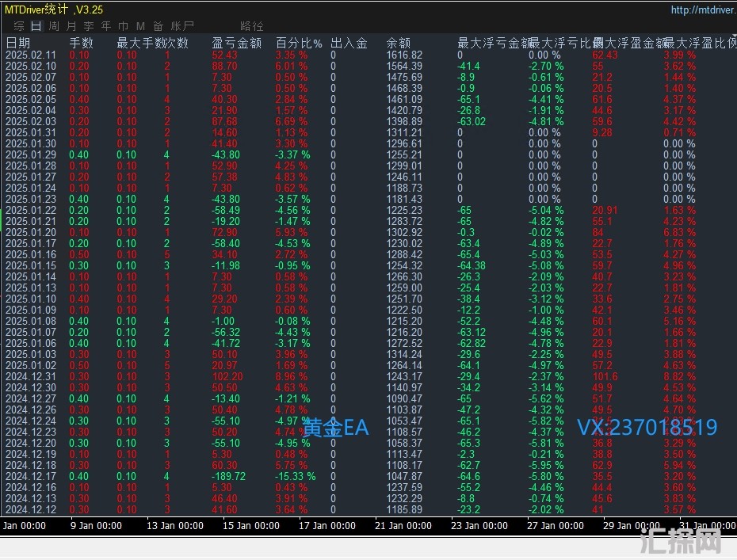Open the 币 symbol tab
This screenshot has width=737, height=560.
pos(123,26)
